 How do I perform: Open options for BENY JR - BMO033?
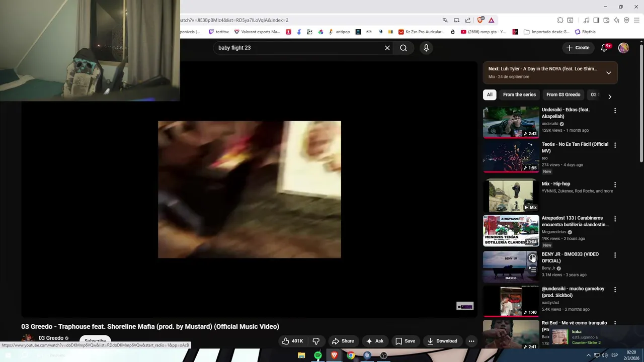[615, 255]
